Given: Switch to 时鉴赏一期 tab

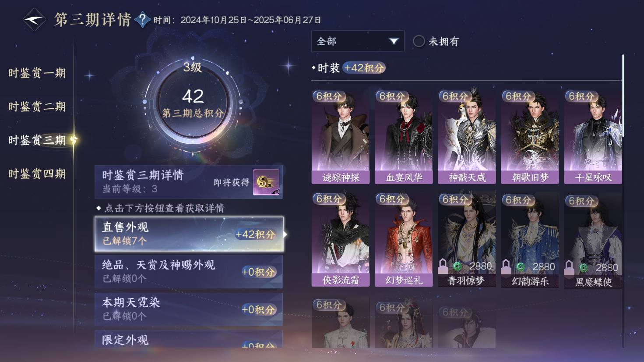Looking at the screenshot, I should (37, 73).
